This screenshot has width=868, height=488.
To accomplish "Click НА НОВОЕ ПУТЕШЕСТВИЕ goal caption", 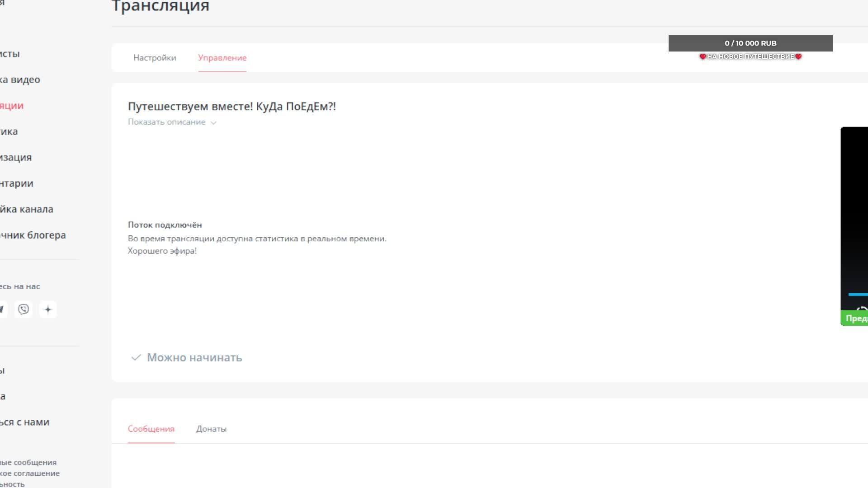I will tap(750, 56).
